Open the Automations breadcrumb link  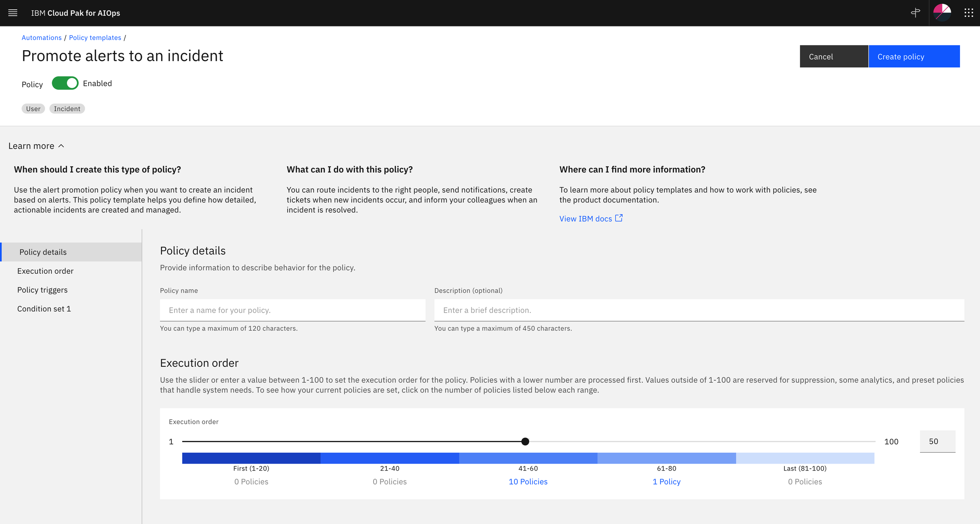42,38
